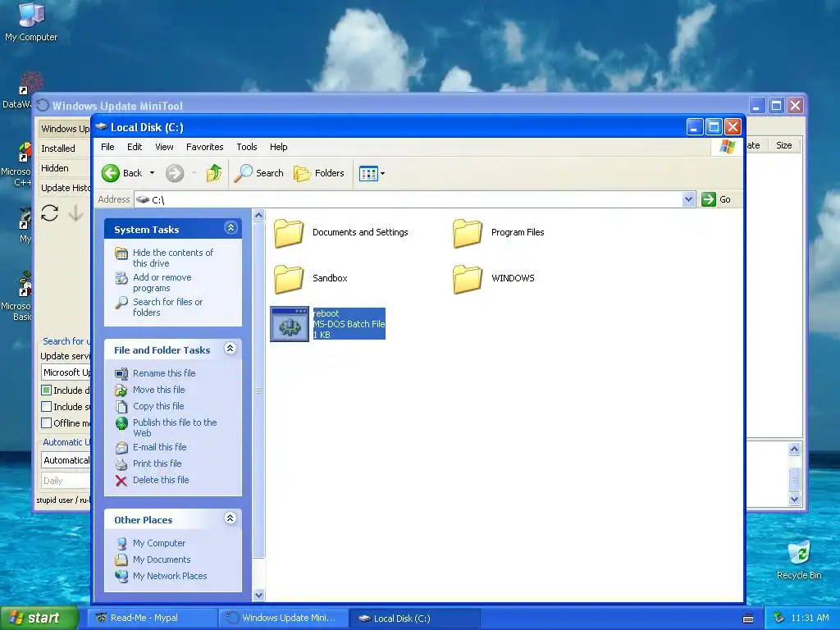Image resolution: width=840 pixels, height=630 pixels.
Task: Open My Computer in Other Places
Action: tap(158, 543)
